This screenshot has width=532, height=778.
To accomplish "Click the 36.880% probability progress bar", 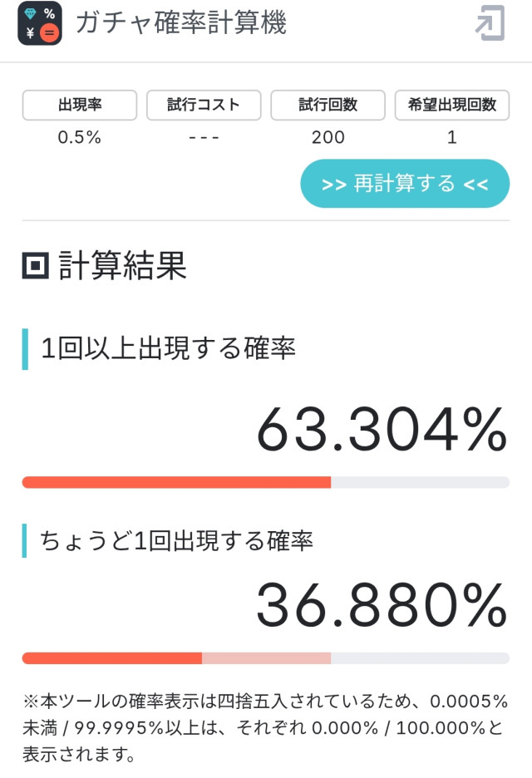I will (266, 658).
